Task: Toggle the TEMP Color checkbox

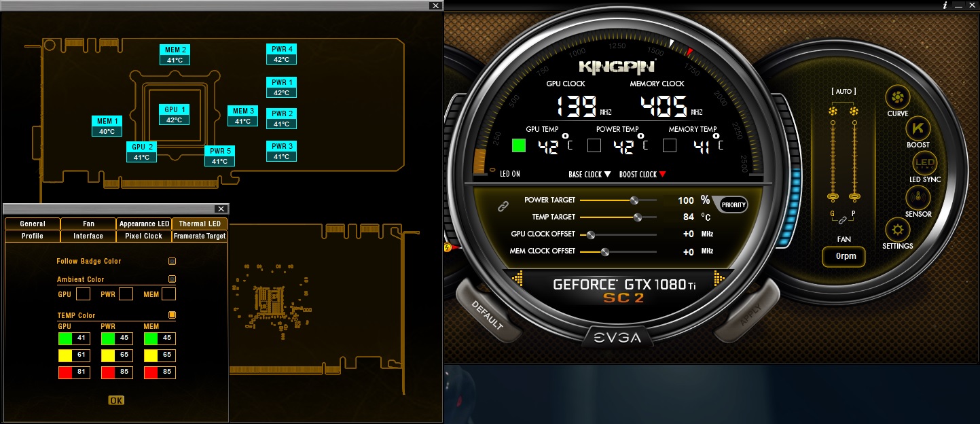Action: 173,315
